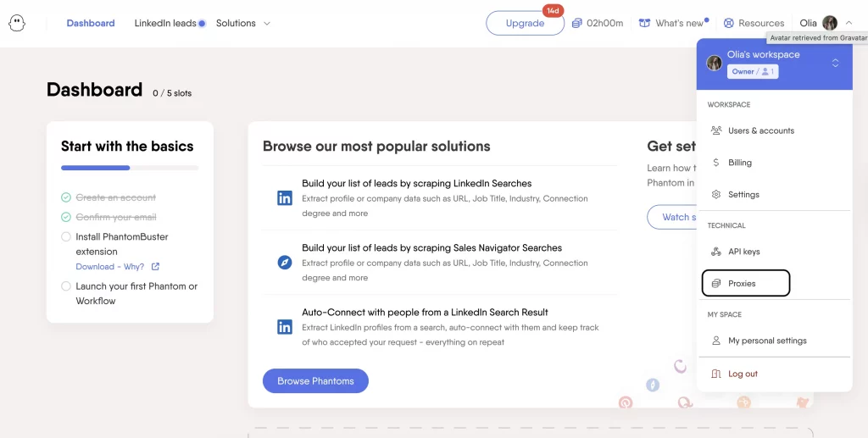Collapse the user menu chevron
Screen dimensions: 868x438
849,23
